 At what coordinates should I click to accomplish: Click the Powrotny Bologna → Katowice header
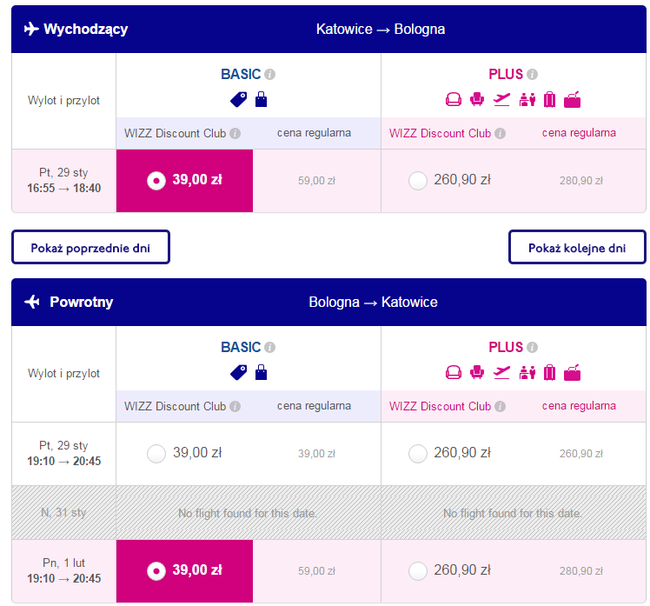[329, 302]
